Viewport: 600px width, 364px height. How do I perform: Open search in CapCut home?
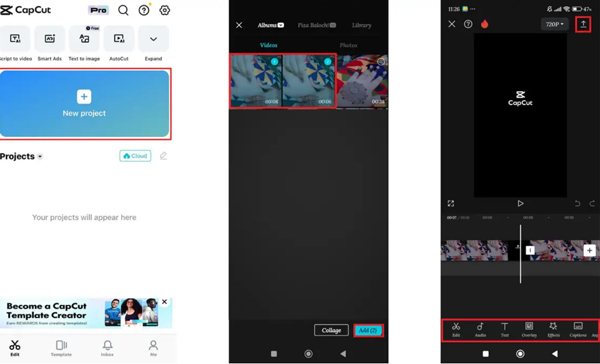pos(123,10)
